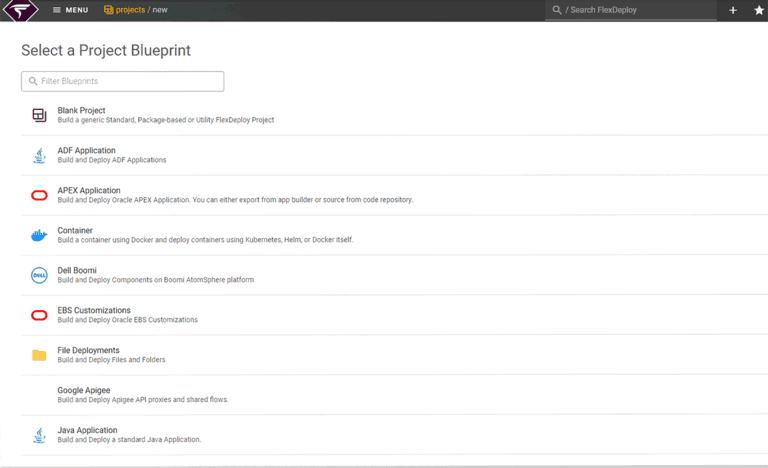Screen dimensions: 768x468
Task: Open favorites star icon
Action: pyautogui.click(x=759, y=10)
